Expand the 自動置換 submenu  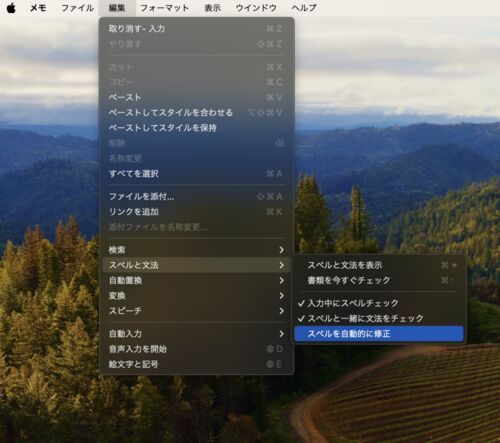(x=196, y=280)
